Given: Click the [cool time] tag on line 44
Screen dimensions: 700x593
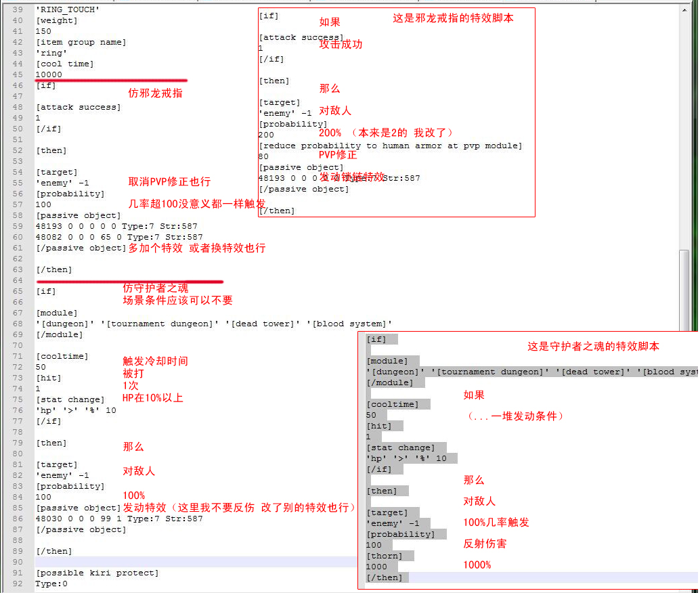Looking at the screenshot, I should pyautogui.click(x=64, y=64).
